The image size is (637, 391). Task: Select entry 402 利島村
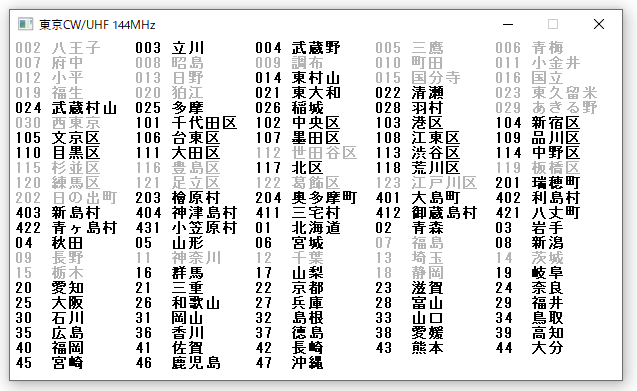pos(538,198)
